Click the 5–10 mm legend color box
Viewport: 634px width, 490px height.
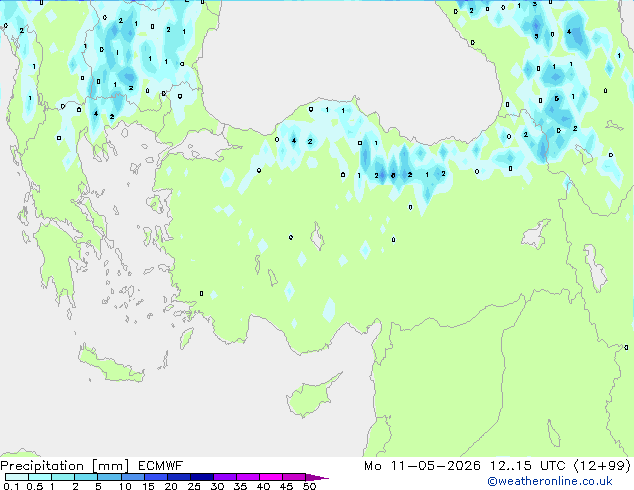tap(109, 477)
